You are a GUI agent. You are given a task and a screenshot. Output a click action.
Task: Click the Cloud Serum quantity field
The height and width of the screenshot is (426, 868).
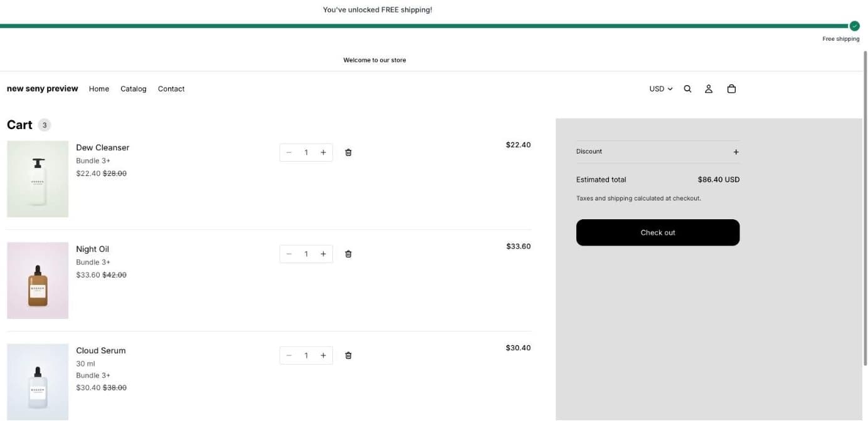[x=306, y=355]
